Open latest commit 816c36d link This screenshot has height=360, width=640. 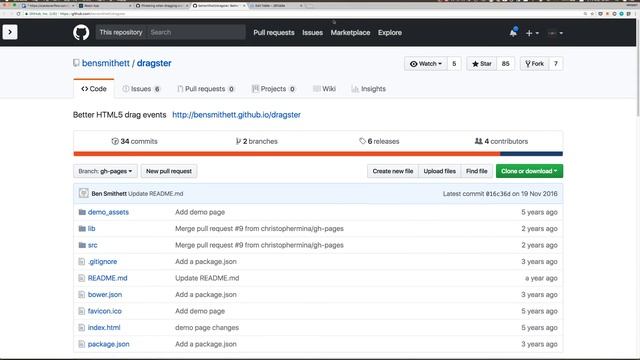click(498, 193)
